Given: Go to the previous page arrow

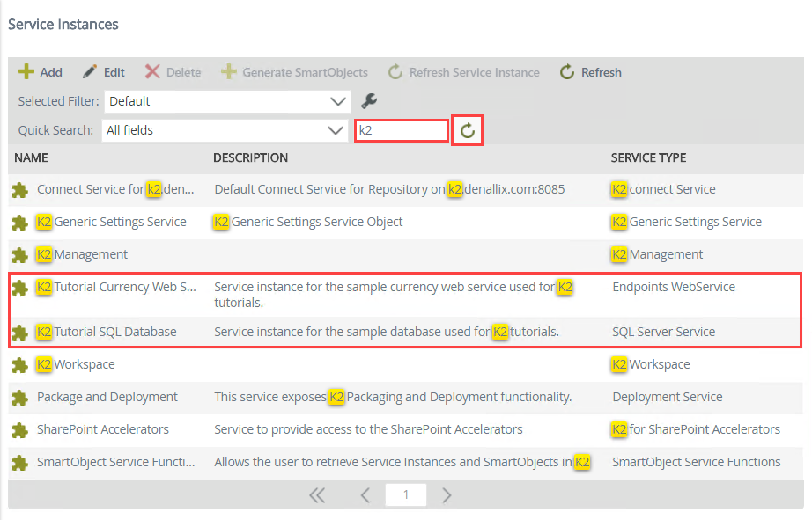Looking at the screenshot, I should tap(365, 495).
